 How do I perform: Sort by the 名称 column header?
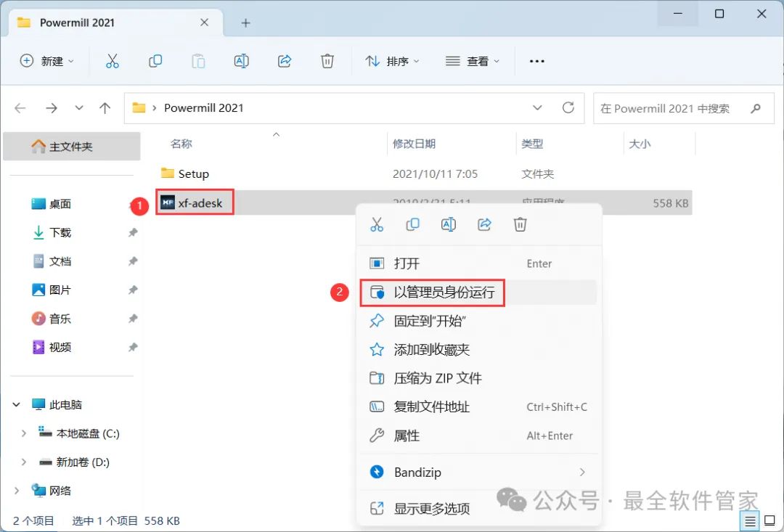[181, 144]
